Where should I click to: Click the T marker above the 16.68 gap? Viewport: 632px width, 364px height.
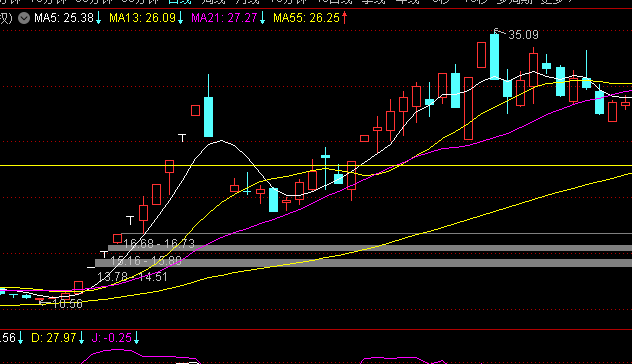pos(130,220)
